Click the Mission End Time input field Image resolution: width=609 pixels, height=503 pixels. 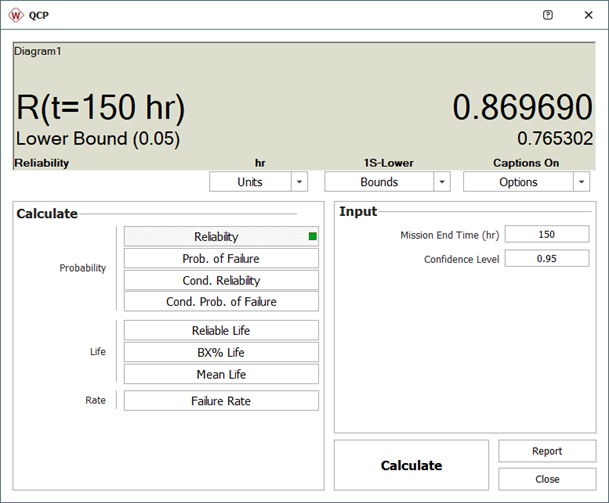[547, 235]
